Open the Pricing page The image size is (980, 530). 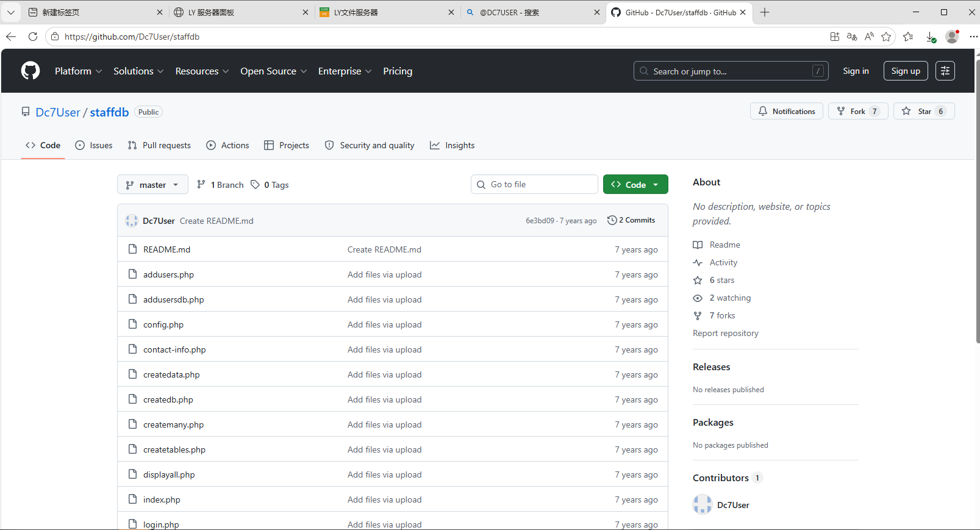[x=398, y=71]
